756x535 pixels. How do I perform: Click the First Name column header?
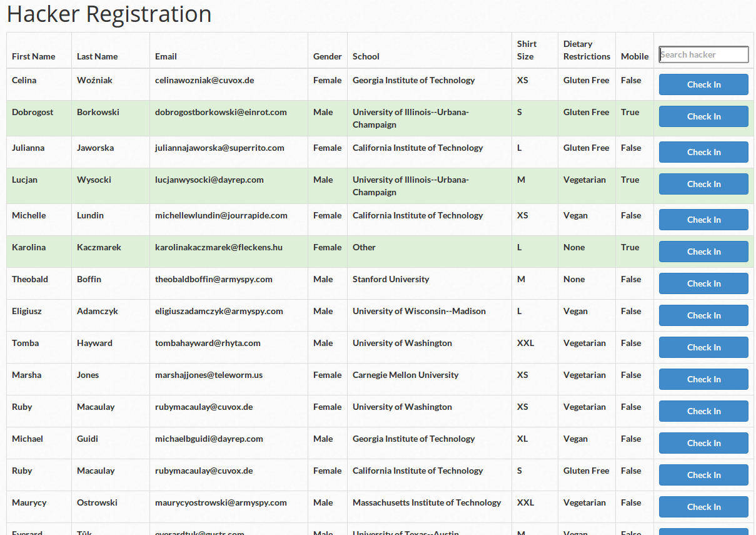(x=34, y=56)
